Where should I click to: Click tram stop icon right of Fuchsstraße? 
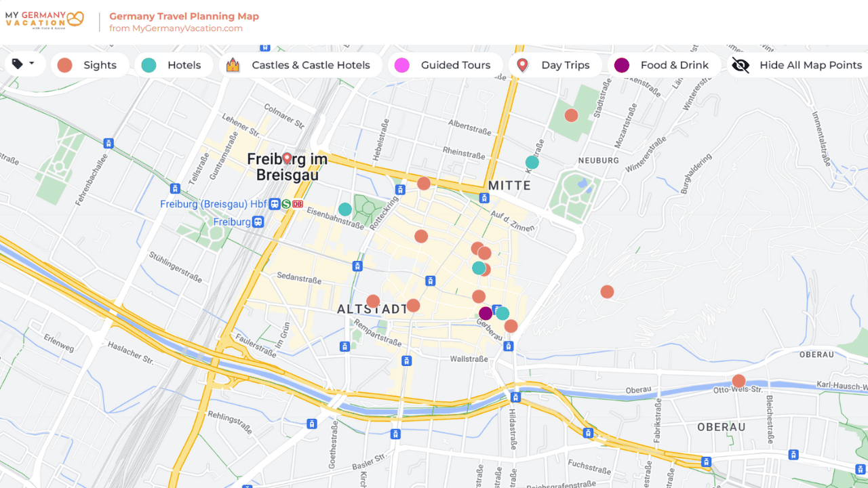click(x=707, y=462)
